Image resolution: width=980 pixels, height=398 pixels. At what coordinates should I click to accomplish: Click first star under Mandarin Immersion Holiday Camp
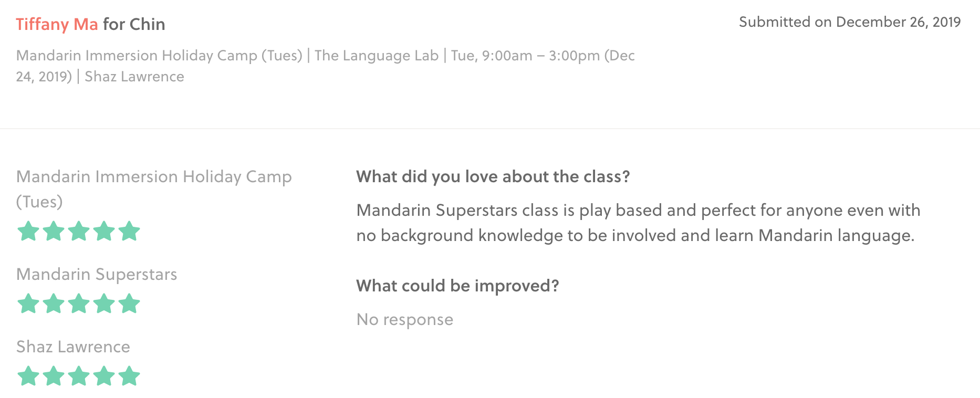click(x=28, y=231)
